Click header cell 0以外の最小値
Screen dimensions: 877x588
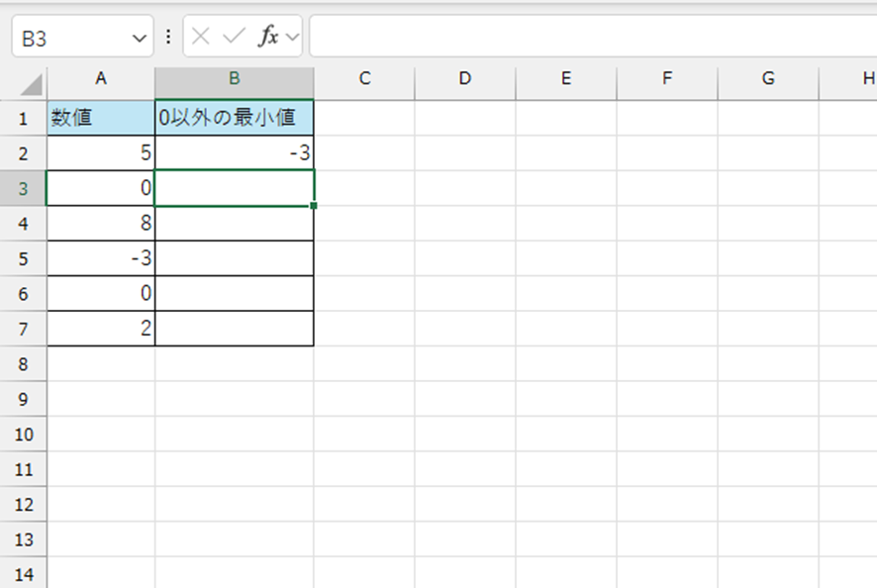click(x=235, y=119)
